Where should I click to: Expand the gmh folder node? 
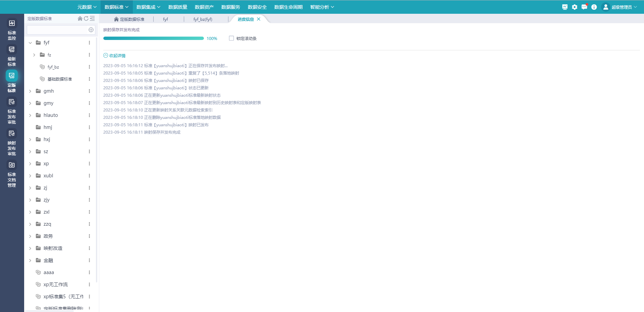click(30, 91)
